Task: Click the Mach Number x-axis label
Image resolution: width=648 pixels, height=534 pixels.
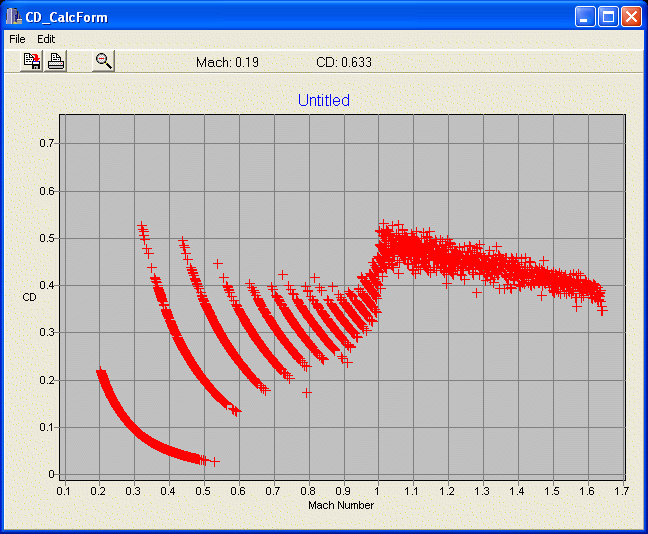Action: [342, 505]
